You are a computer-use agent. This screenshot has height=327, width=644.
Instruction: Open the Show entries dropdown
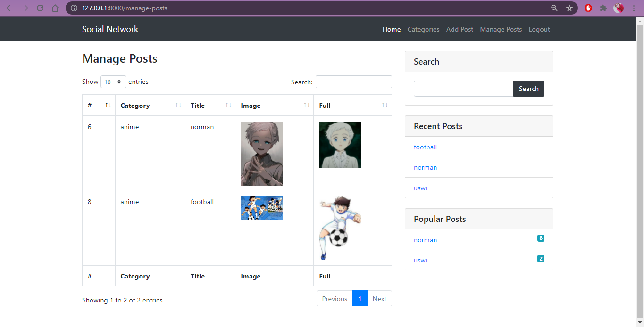coord(113,82)
